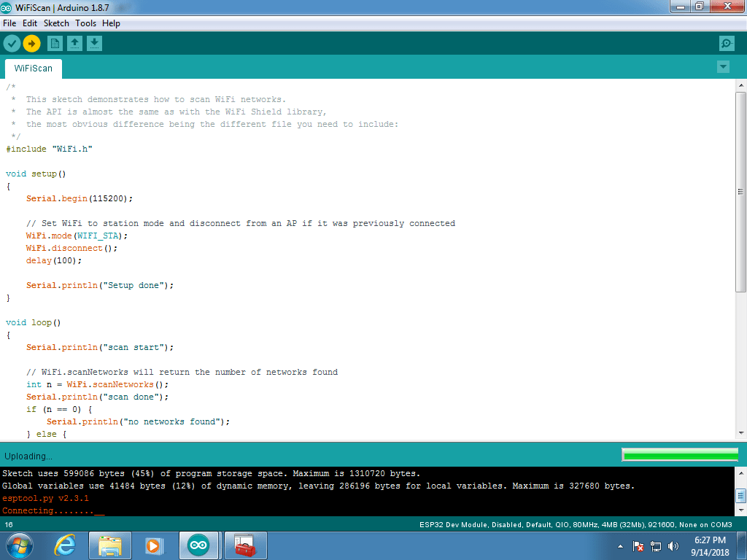Open a sketch using the Open icon
The height and width of the screenshot is (560, 747).
coord(74,44)
